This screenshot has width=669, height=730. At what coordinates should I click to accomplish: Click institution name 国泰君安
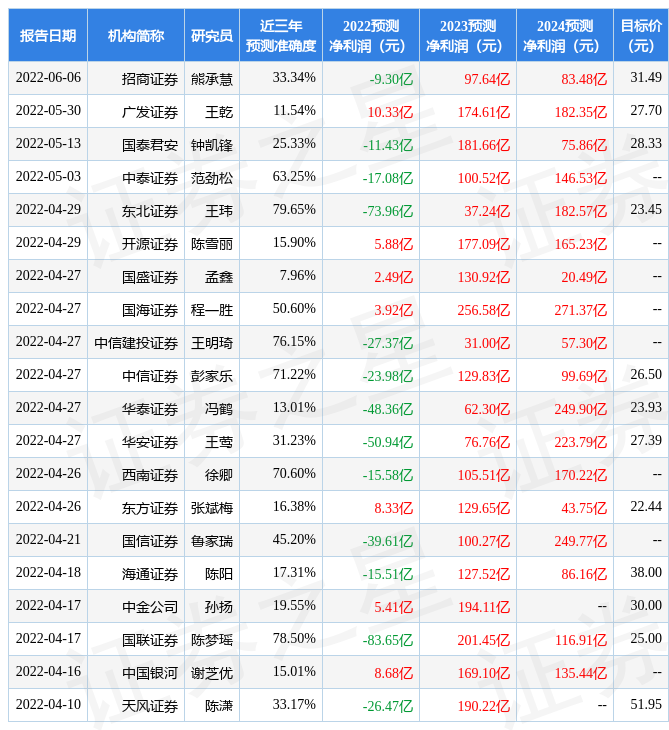(x=150, y=145)
